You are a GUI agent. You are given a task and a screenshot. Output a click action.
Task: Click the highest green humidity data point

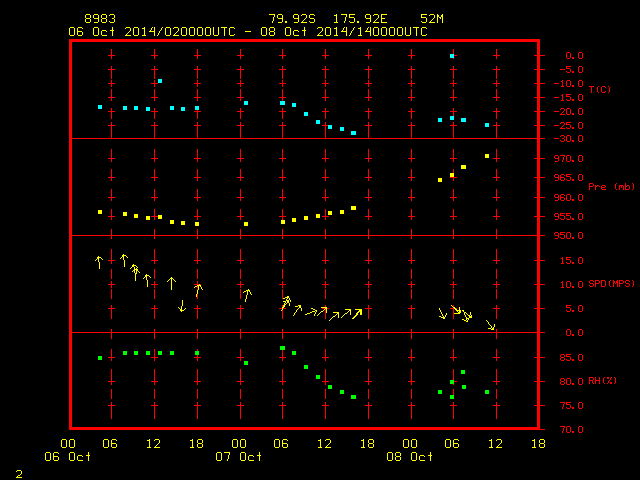point(283,348)
